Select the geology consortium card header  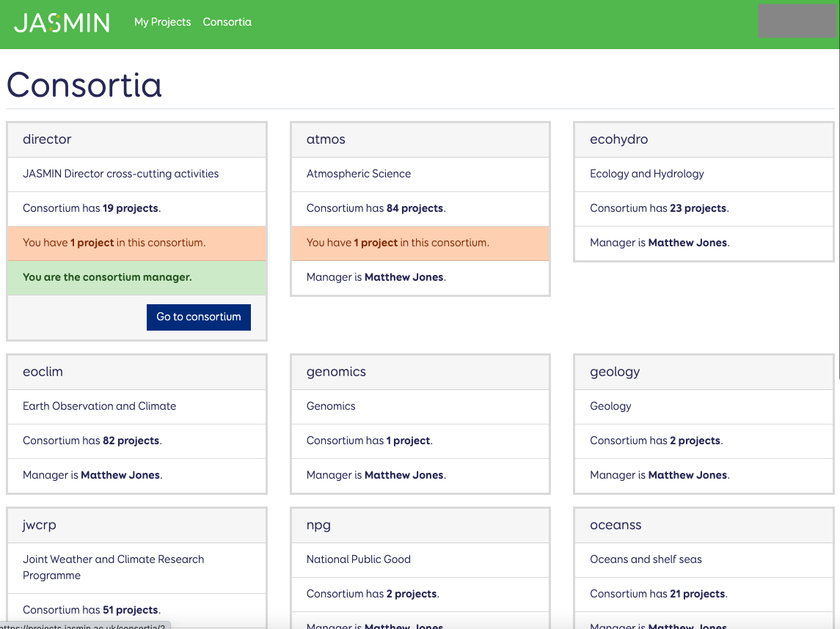703,372
